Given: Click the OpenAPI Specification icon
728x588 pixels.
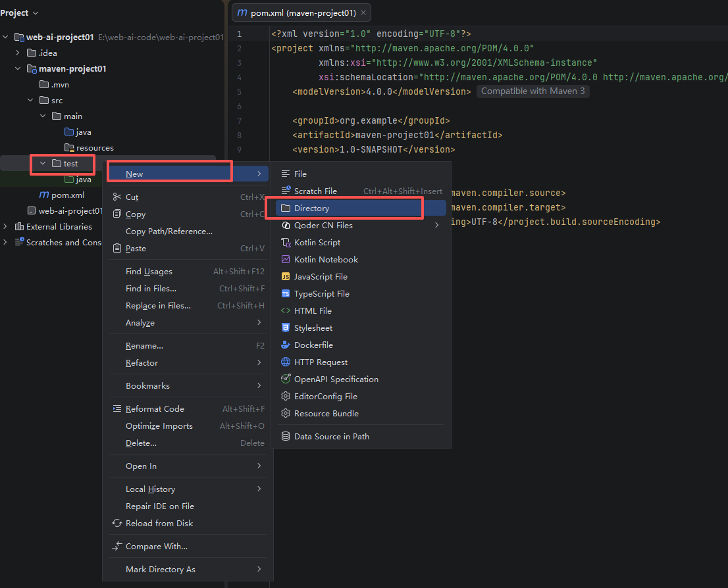Looking at the screenshot, I should point(286,379).
